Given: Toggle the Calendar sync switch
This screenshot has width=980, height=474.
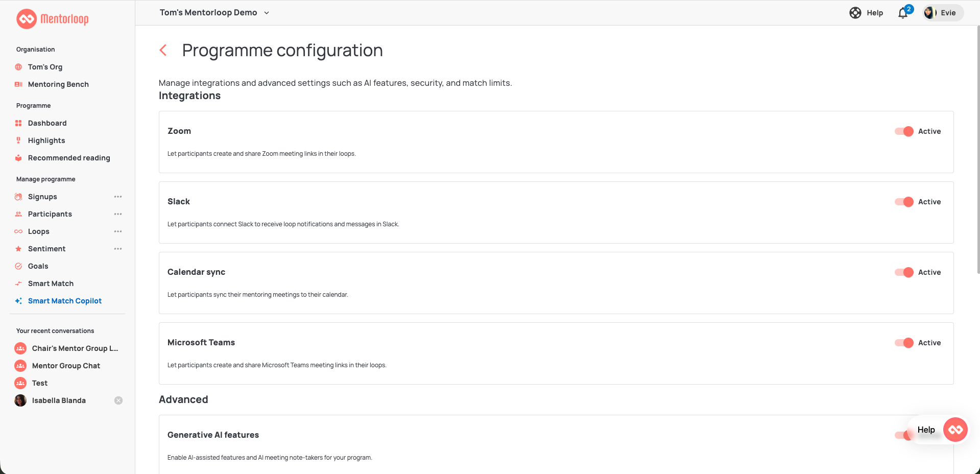Looking at the screenshot, I should tap(904, 272).
